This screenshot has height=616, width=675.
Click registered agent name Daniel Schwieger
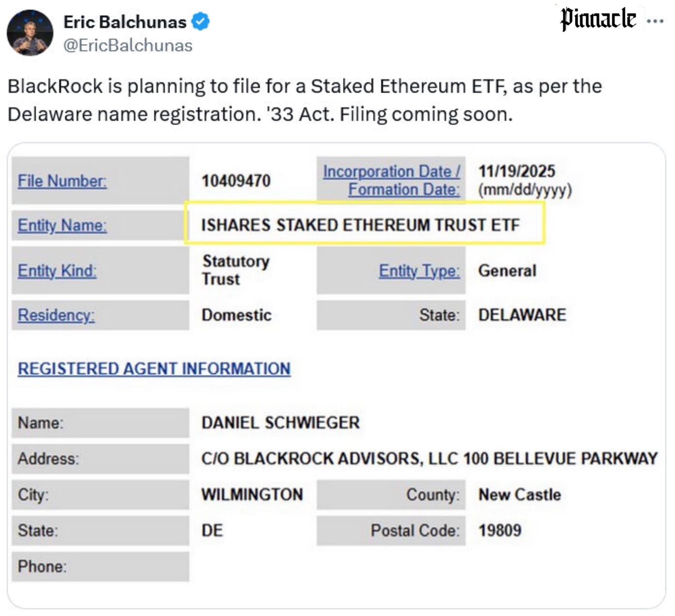tap(280, 423)
